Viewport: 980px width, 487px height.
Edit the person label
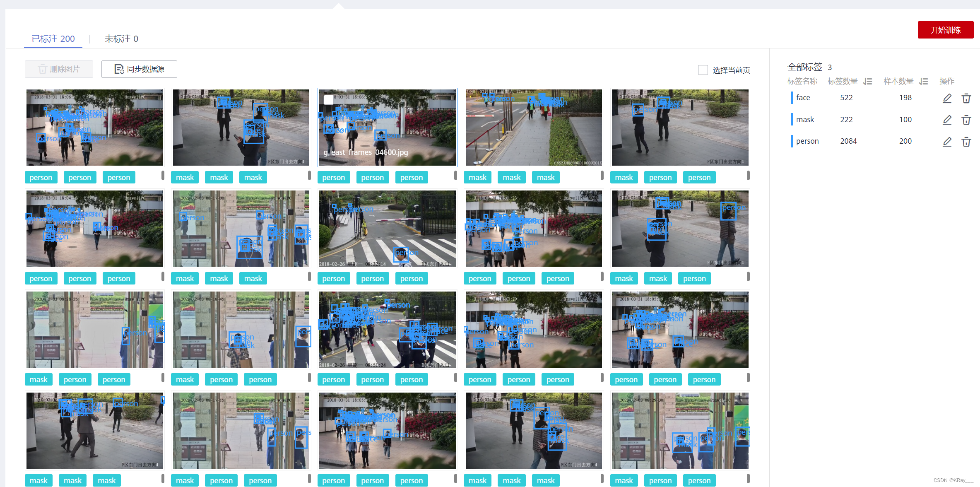(x=947, y=142)
